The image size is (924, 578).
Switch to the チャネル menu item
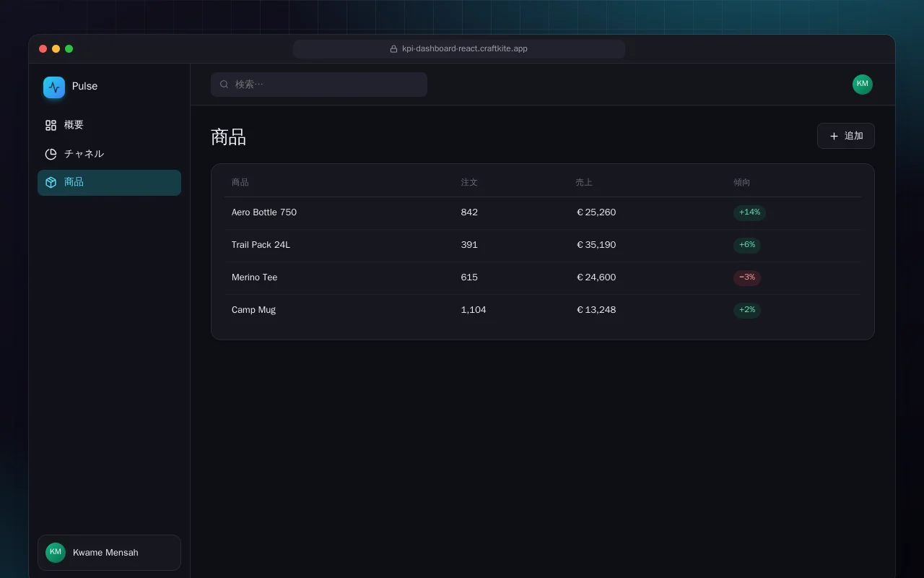coord(109,154)
